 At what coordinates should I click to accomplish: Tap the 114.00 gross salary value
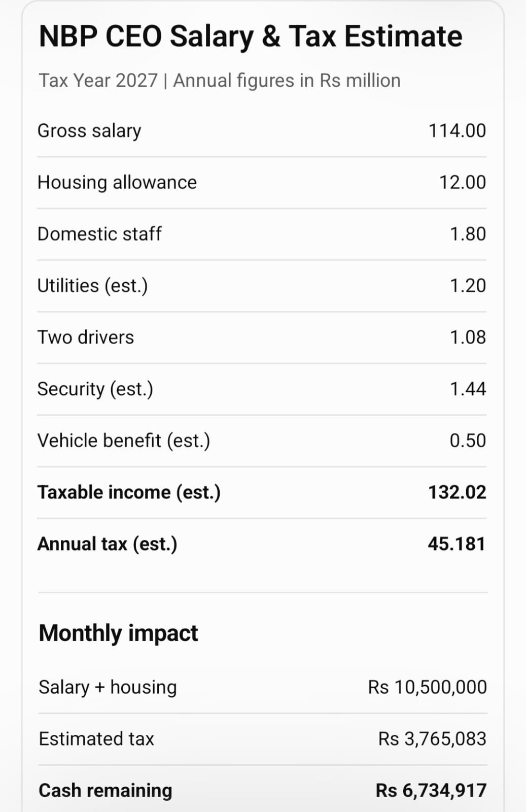pos(457,131)
